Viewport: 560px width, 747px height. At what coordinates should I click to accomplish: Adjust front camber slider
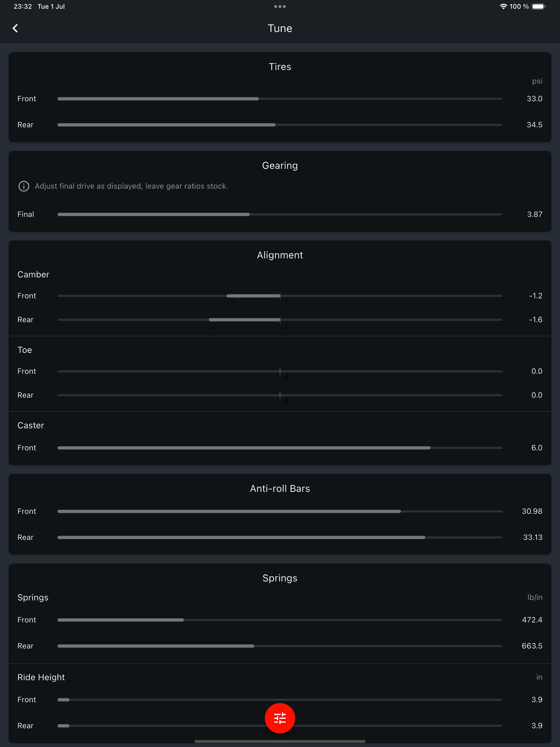(x=280, y=296)
